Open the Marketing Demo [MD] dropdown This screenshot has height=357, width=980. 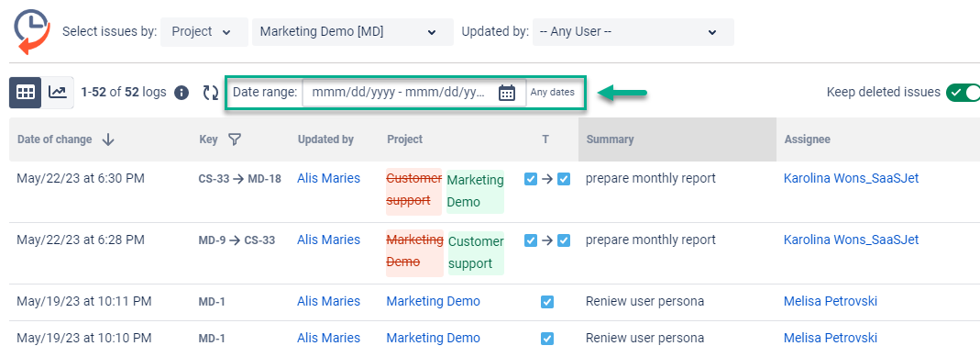[353, 32]
